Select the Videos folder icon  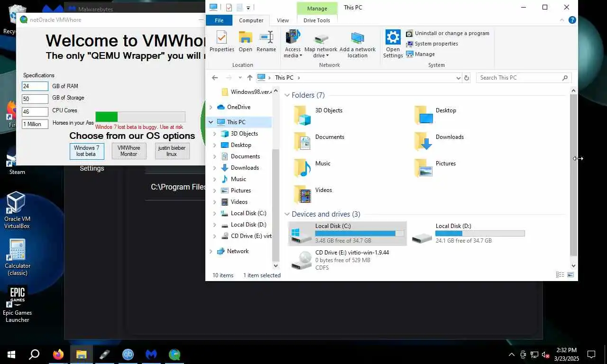pyautogui.click(x=302, y=195)
